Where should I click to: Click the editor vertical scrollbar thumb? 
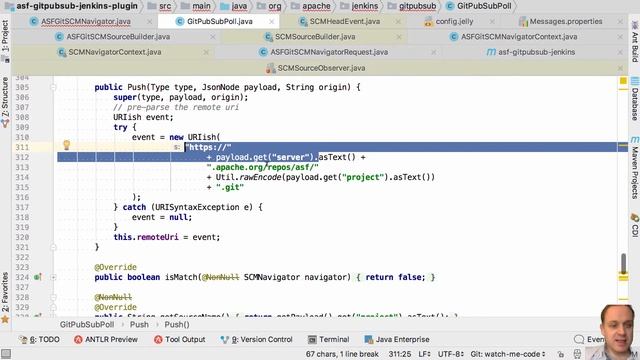tap(623, 263)
